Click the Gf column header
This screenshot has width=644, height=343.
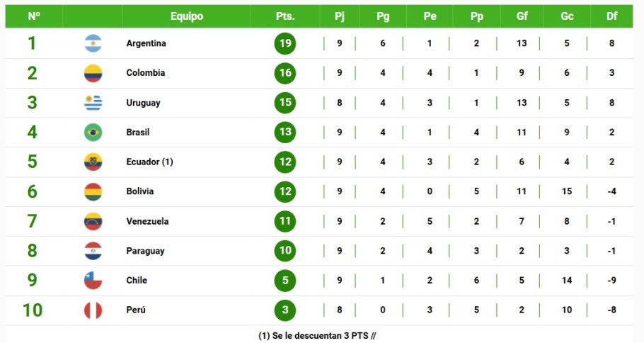click(522, 16)
